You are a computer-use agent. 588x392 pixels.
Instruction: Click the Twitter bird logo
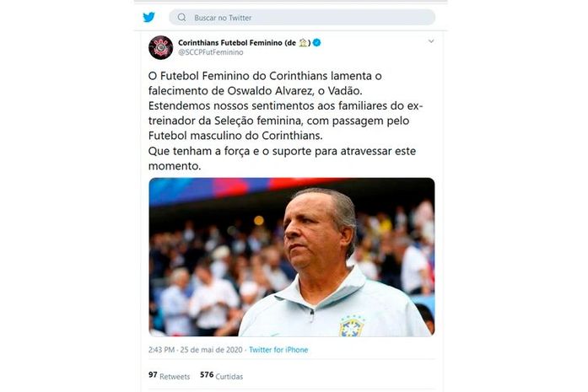pyautogui.click(x=148, y=17)
